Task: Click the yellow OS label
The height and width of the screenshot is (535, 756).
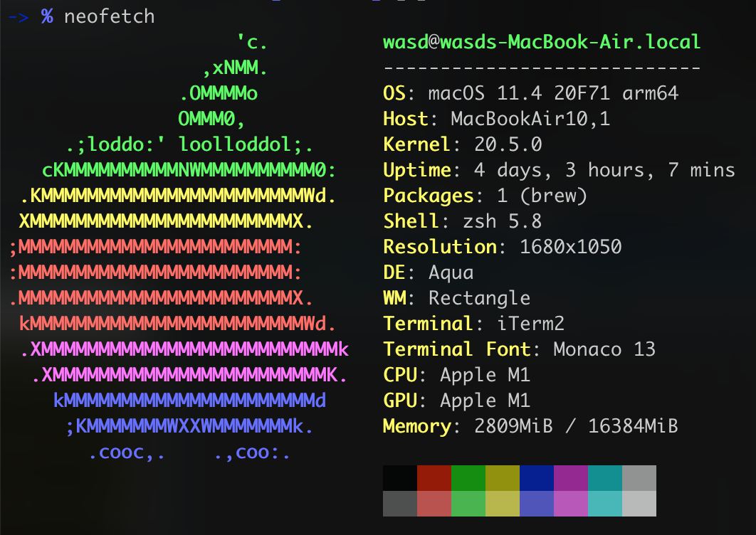Action: pos(394,93)
